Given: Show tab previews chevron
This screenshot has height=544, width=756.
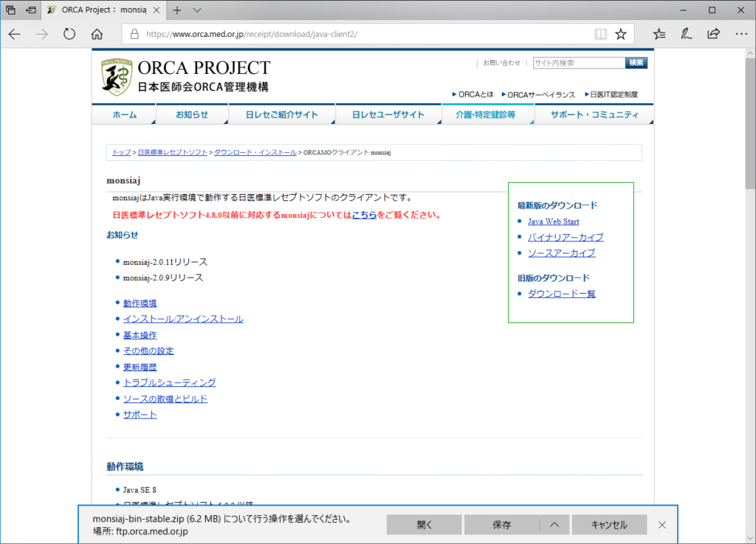Looking at the screenshot, I should tap(196, 10).
